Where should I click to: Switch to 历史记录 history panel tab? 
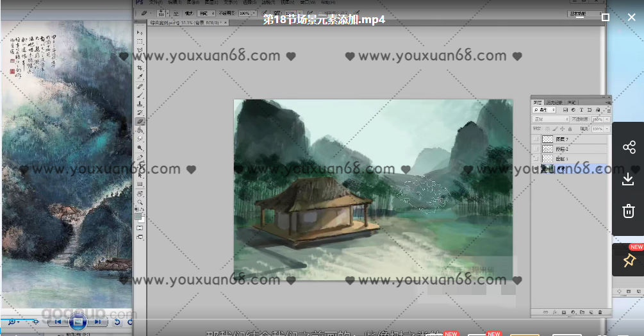554,103
